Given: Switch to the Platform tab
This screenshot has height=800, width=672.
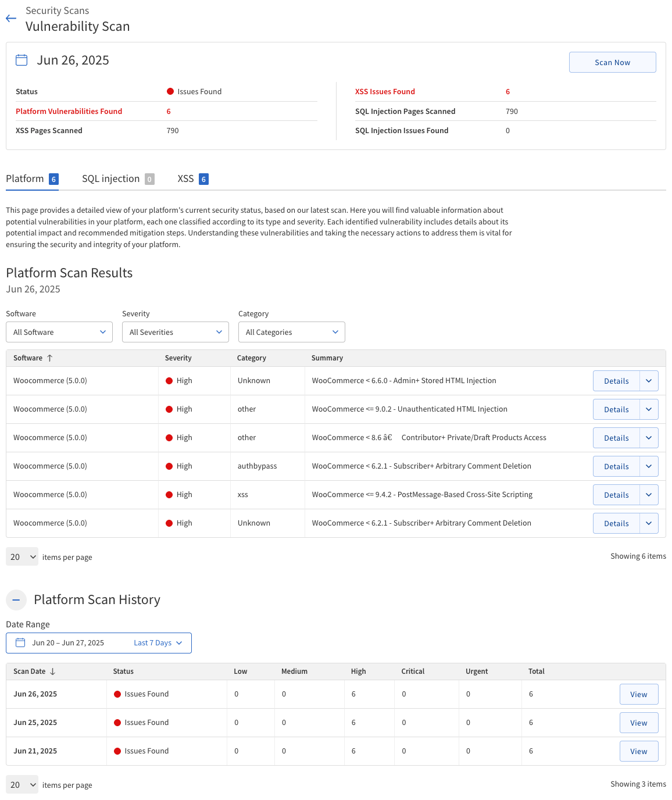Looking at the screenshot, I should point(32,179).
